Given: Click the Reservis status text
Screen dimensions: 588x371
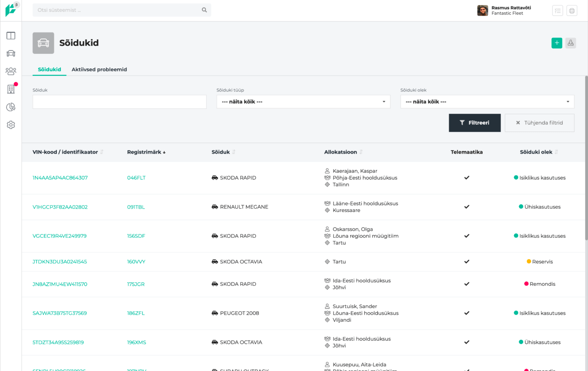Looking at the screenshot, I should (542, 262).
